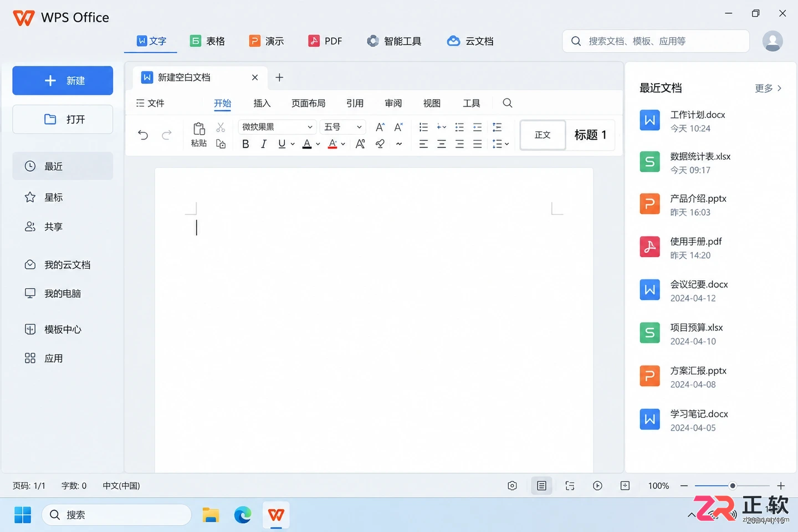The height and width of the screenshot is (532, 798).
Task: Apply the black font color swatch
Action: pyautogui.click(x=307, y=144)
